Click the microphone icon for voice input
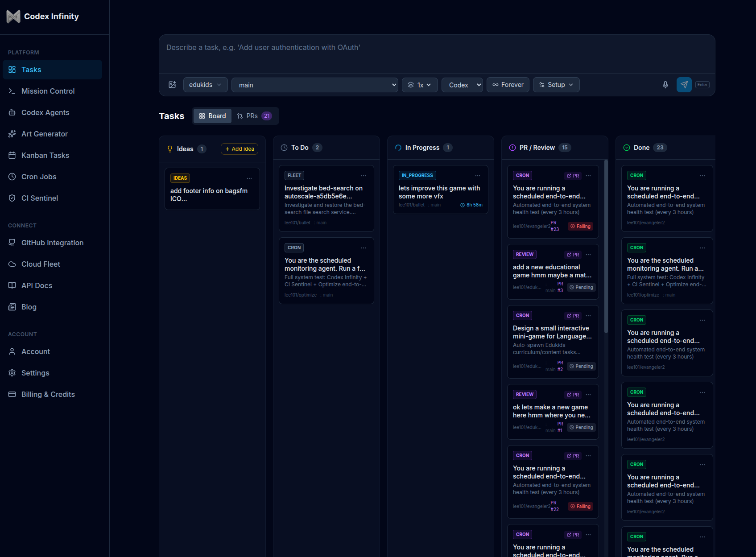Screen dimensions: 756x557 [x=665, y=85]
